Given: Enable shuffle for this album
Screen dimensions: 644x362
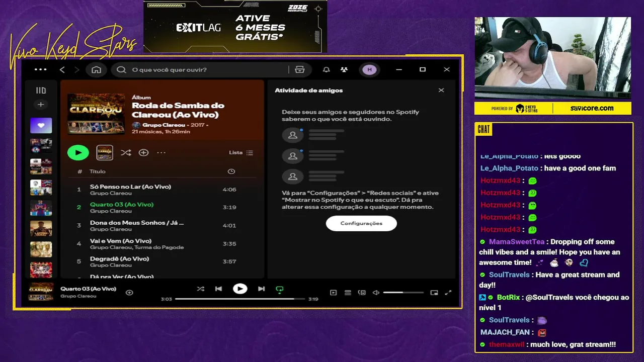Looking at the screenshot, I should 126,152.
